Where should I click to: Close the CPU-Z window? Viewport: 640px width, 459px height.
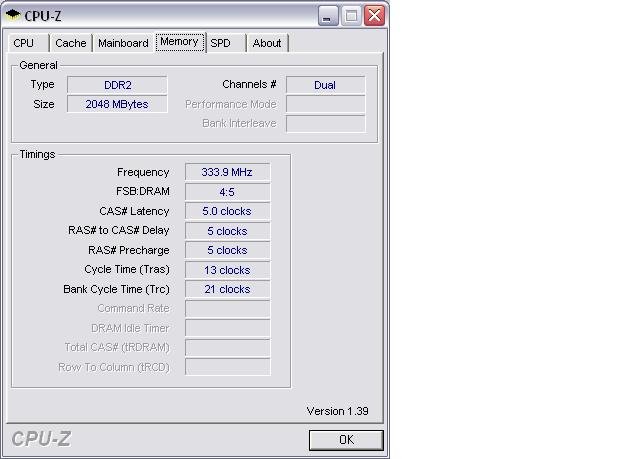(375, 15)
